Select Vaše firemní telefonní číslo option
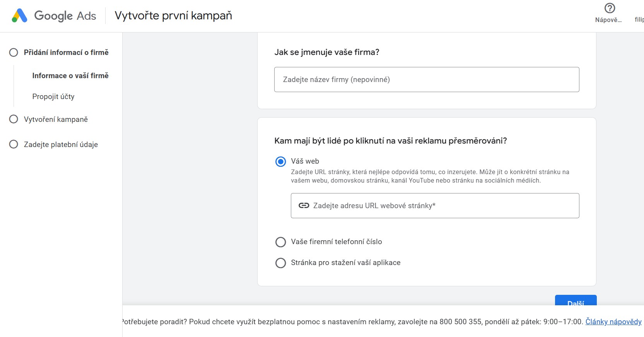The image size is (644, 337). pos(280,242)
